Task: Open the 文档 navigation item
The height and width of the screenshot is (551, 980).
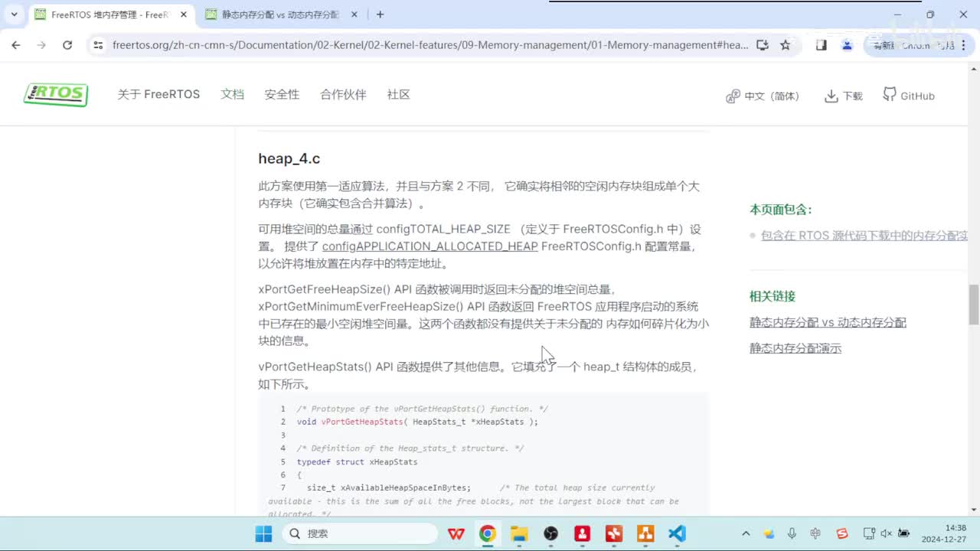Action: pyautogui.click(x=232, y=95)
